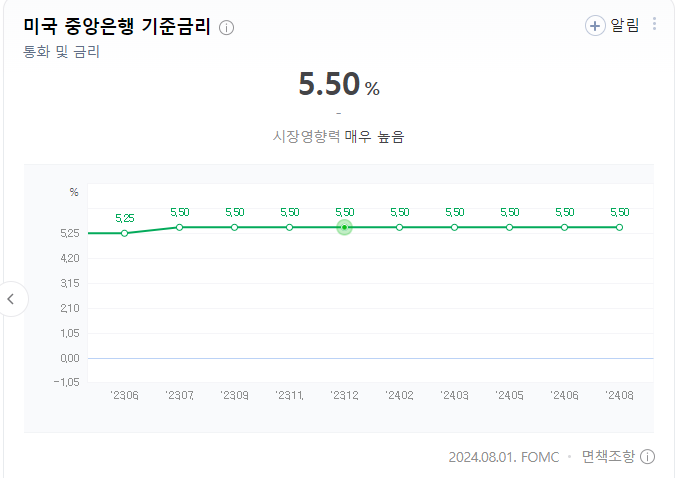Select the 5.25 data point at '23.06
Viewport: 675px width, 478px height.
[x=125, y=233]
